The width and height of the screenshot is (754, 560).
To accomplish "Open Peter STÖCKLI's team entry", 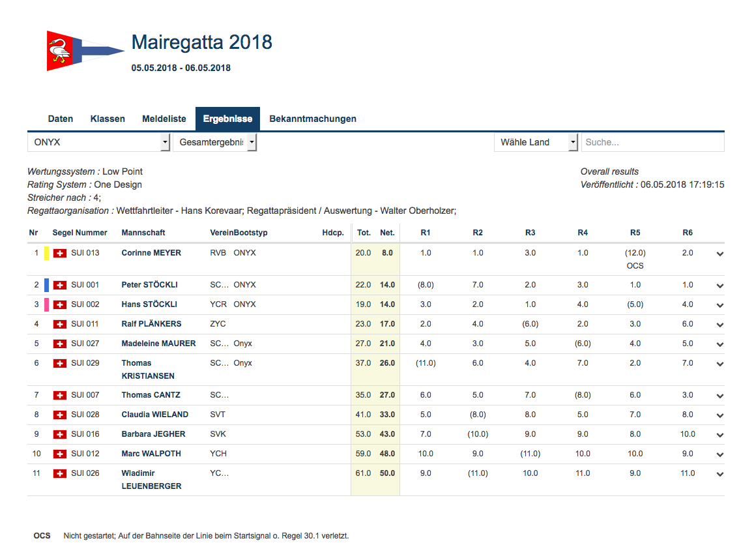I will click(x=149, y=285).
